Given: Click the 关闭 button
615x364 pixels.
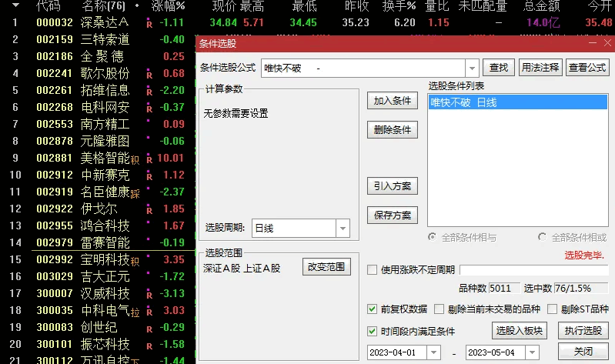Looking at the screenshot, I should coord(583,352).
